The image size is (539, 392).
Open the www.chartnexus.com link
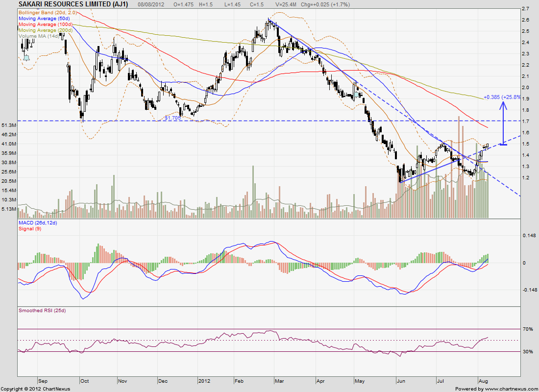pyautogui.click(x=511, y=389)
